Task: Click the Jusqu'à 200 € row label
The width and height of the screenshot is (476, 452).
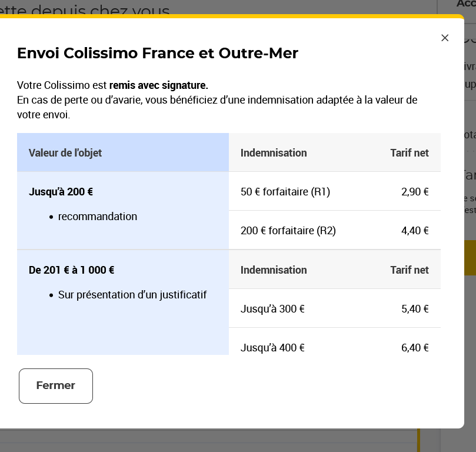Action: [x=61, y=192]
